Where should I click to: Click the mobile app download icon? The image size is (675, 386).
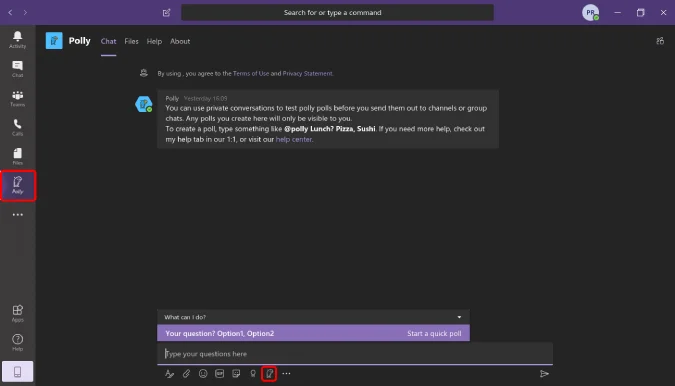coord(17,371)
